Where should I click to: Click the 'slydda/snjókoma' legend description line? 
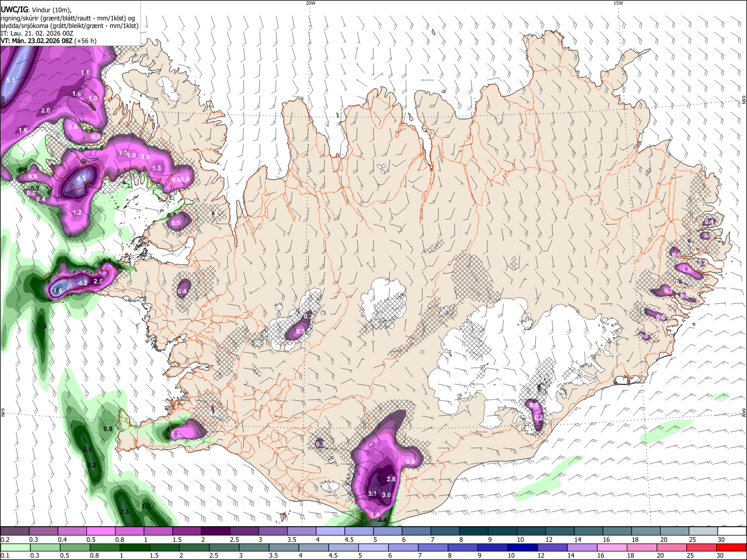(69, 26)
